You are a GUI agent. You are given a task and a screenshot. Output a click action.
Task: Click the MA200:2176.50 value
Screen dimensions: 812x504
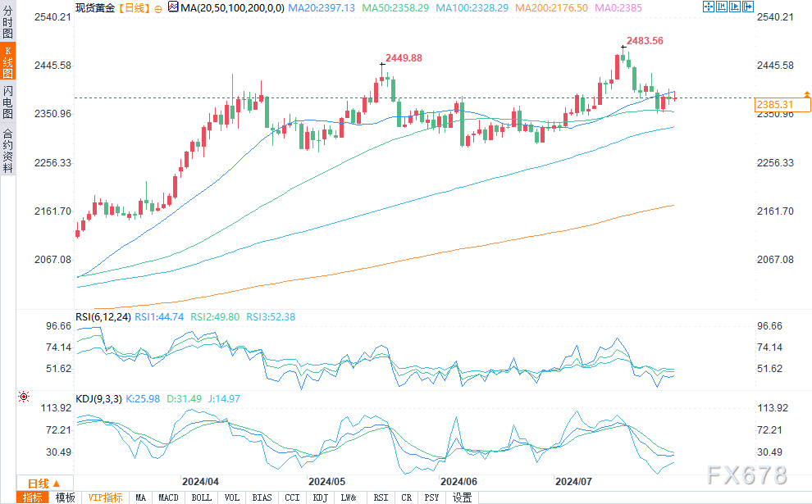tap(551, 8)
